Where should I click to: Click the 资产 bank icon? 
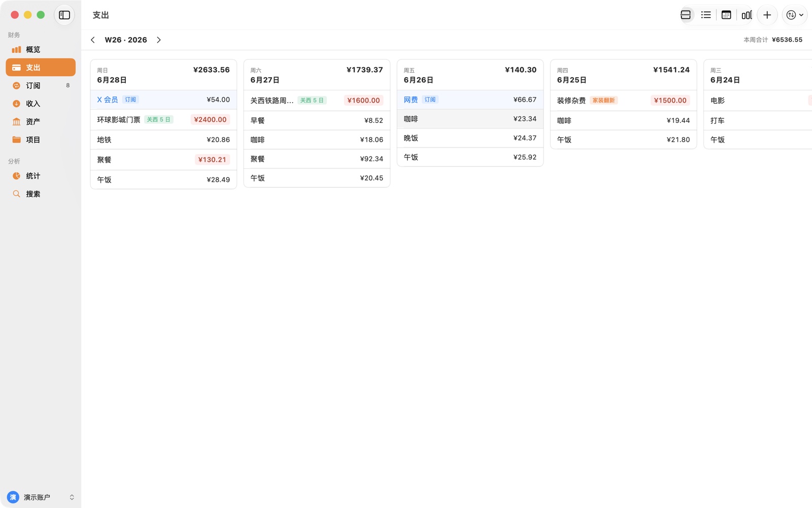(16, 121)
